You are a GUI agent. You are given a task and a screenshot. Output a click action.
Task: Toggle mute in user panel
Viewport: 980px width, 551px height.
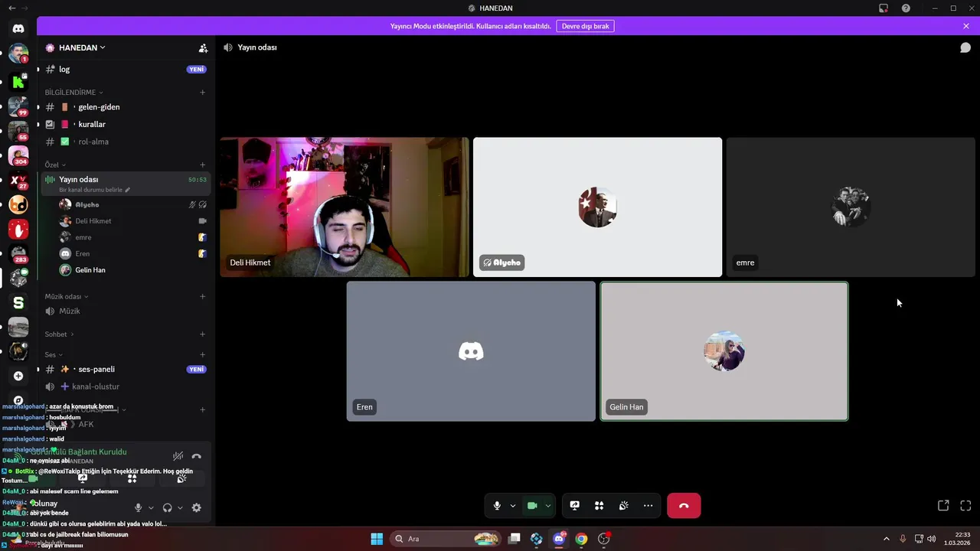(x=139, y=507)
